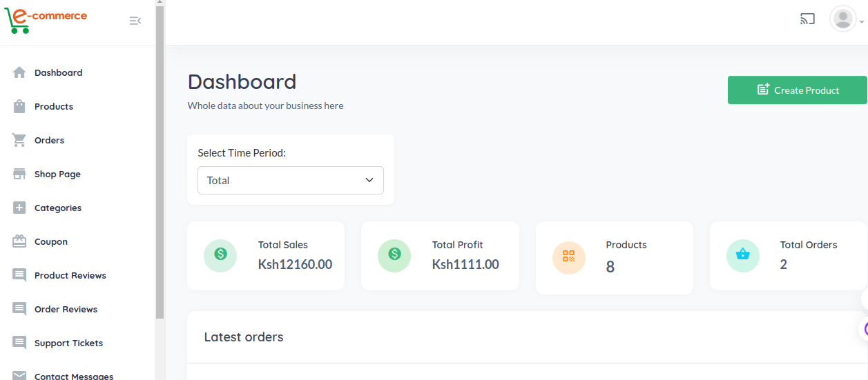This screenshot has width=868, height=380.
Task: Click the Products QR code icon on the card
Action: 569,257
